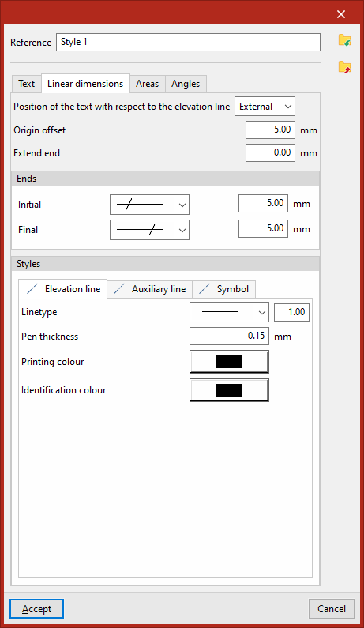Click the export style folder icon

[344, 67]
